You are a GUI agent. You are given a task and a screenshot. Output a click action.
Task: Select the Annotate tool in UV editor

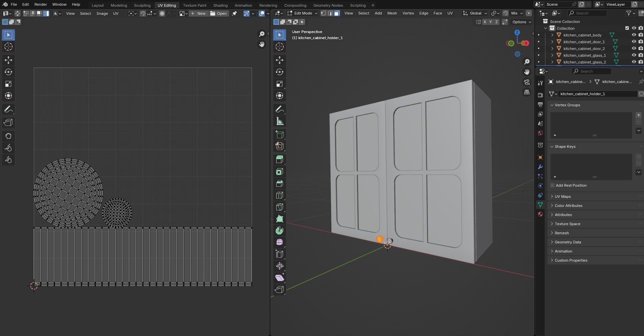[x=8, y=109]
